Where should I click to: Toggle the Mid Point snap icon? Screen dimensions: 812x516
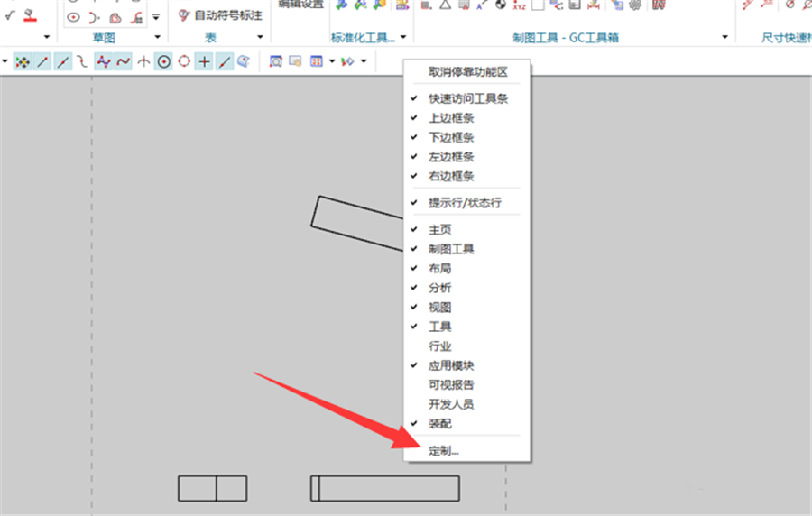62,62
